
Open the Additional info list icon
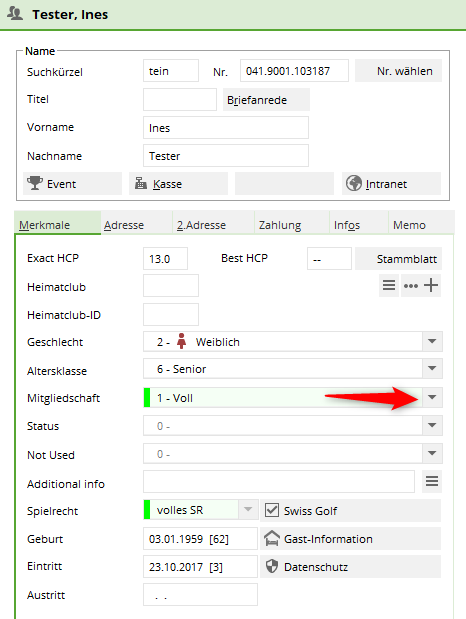tap(432, 481)
